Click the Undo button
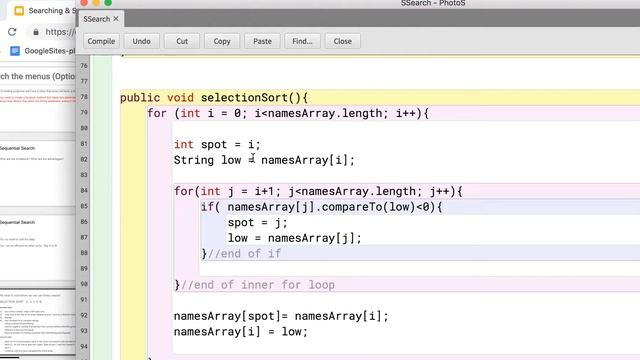Viewport: 640px width, 360px height. click(141, 41)
